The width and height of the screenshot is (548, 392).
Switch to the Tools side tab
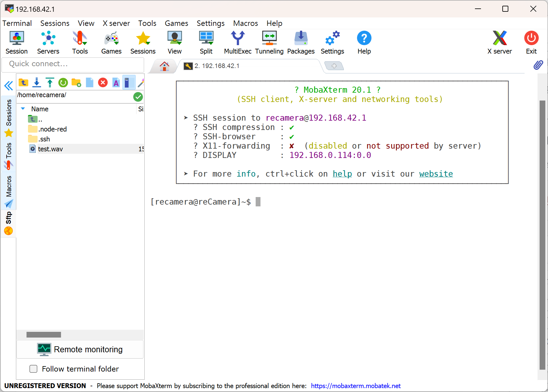9,156
